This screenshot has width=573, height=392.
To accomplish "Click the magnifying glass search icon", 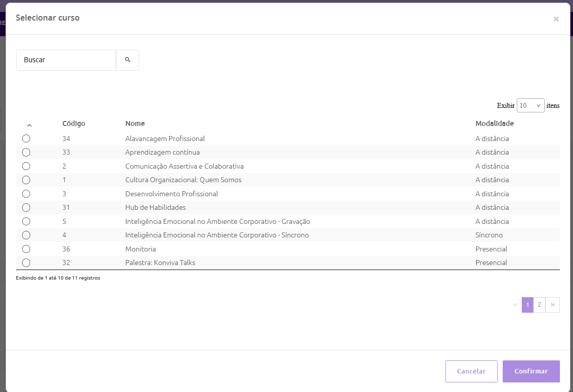I will pos(128,60).
